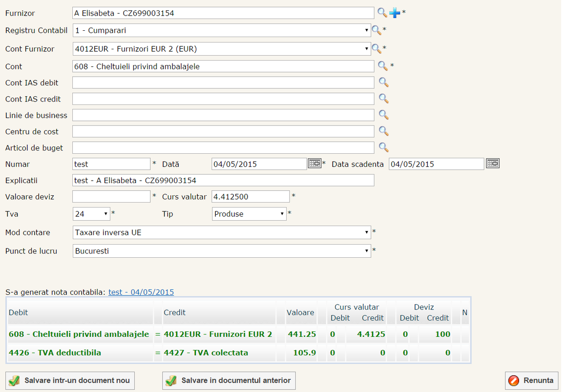Open the test - 04/05/2015 note link
586x392 pixels.
point(141,292)
